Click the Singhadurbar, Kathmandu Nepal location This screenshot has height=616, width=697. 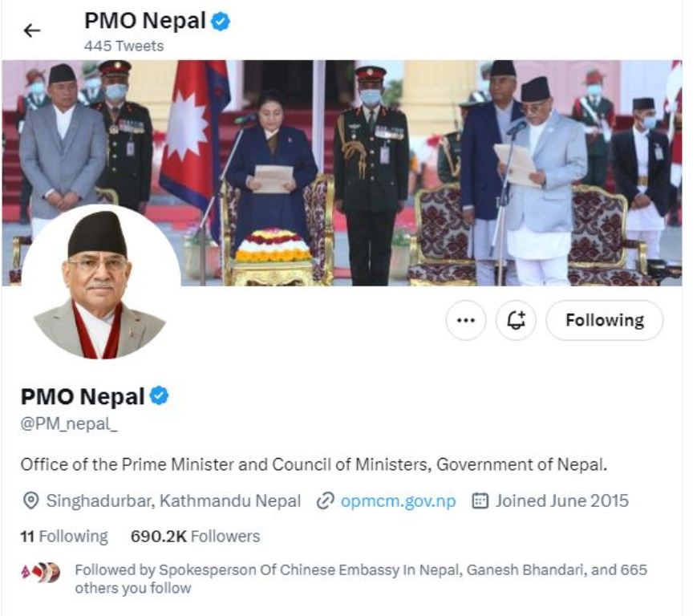173,500
